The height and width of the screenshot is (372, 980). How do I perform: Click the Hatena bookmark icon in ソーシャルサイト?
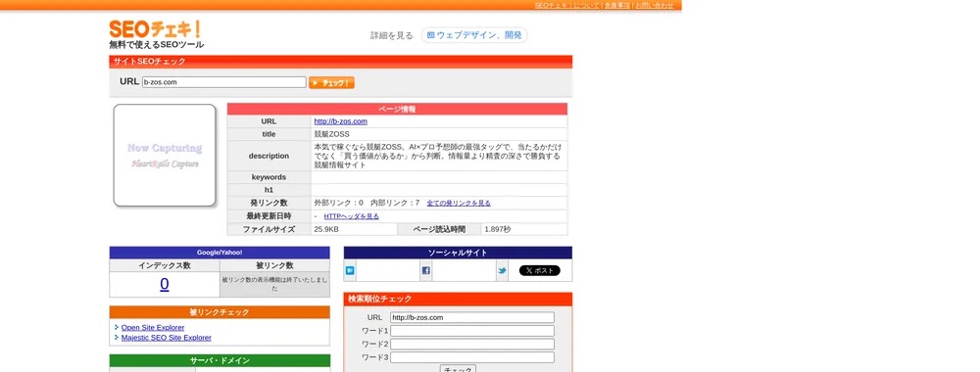click(x=350, y=270)
